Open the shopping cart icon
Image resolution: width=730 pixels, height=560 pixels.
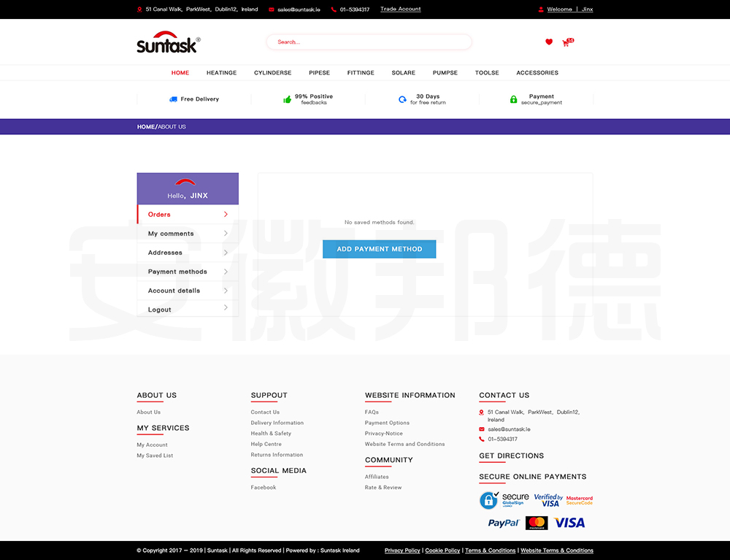coord(566,43)
